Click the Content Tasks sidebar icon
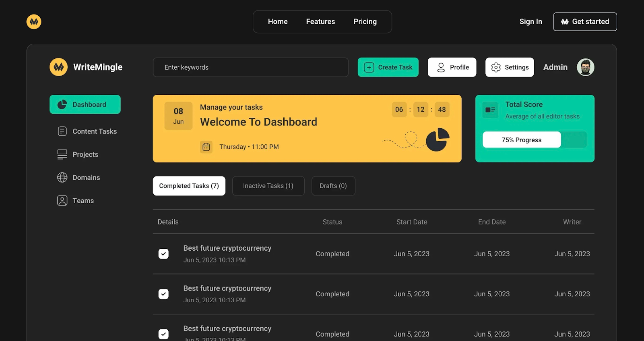 [x=62, y=131]
